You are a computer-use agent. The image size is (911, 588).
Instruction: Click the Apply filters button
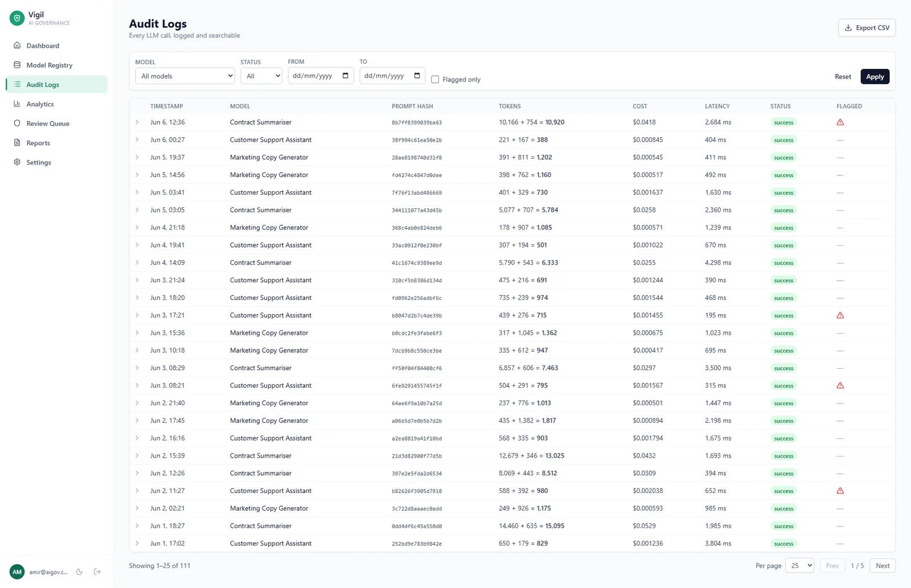pos(875,76)
